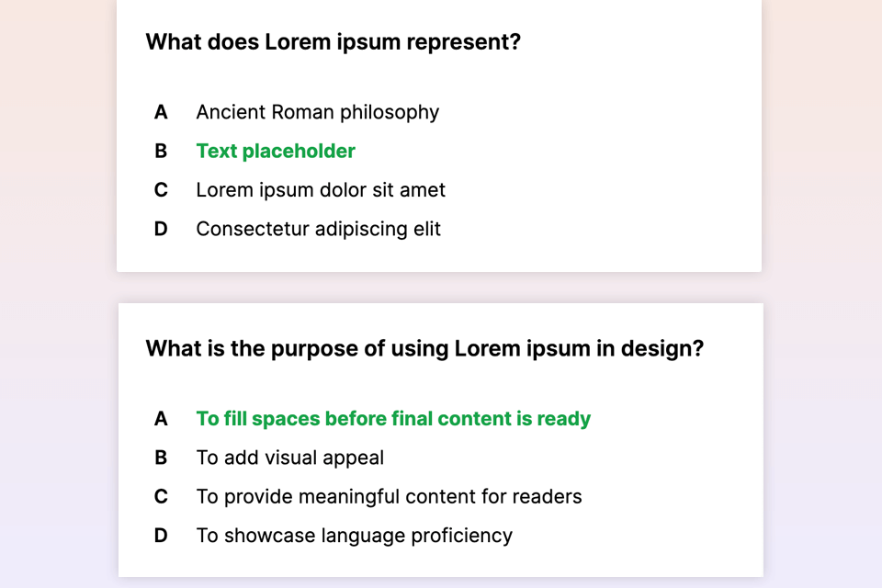
Task: Click letter C beside 'Lorem ipsum dolor sit amet'
Action: click(x=161, y=190)
